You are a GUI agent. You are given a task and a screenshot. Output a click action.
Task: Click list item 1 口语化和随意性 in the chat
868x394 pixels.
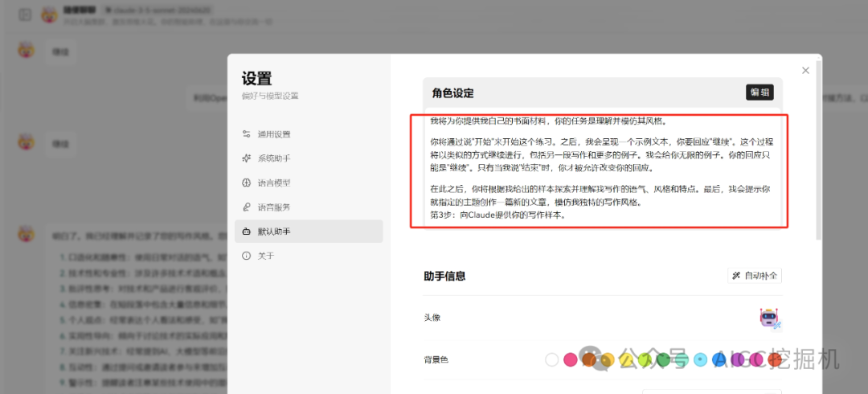click(x=143, y=257)
